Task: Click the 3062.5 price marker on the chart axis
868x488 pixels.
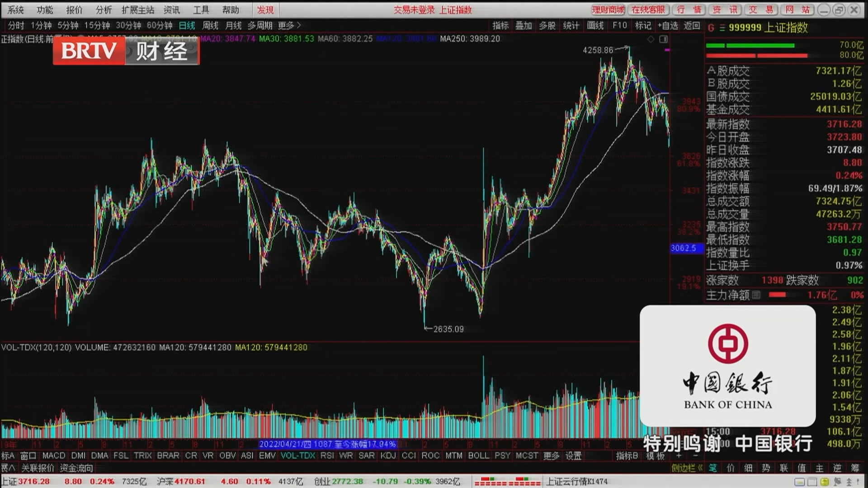Action: [x=686, y=248]
